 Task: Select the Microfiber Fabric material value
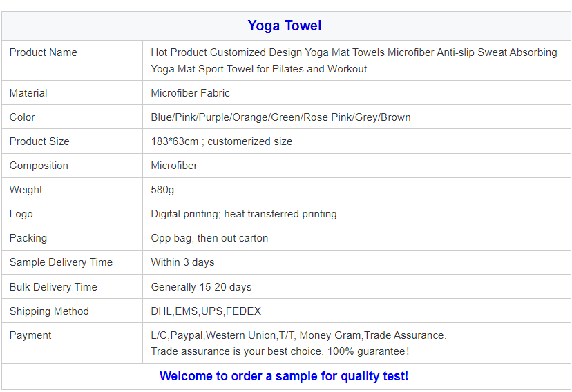click(x=191, y=93)
